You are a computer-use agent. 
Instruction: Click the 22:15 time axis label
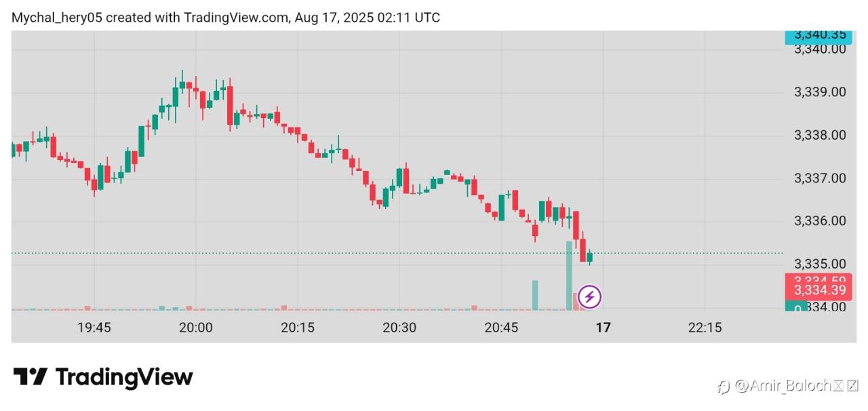(x=705, y=328)
